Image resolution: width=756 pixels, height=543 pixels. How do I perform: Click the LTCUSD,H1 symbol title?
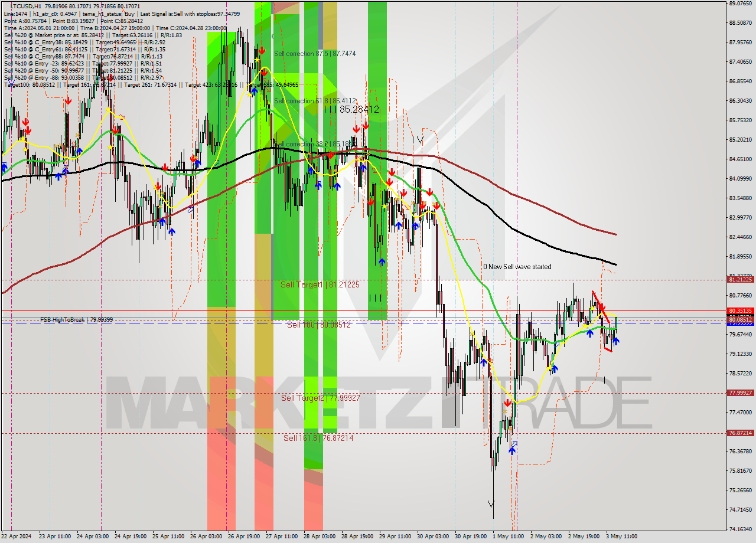[x=25, y=6]
